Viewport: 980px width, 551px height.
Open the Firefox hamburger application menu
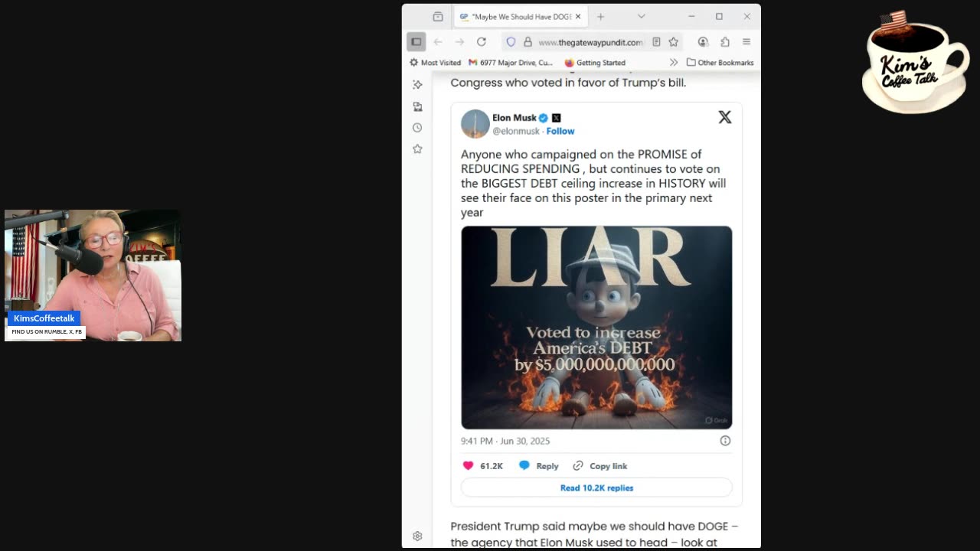746,42
